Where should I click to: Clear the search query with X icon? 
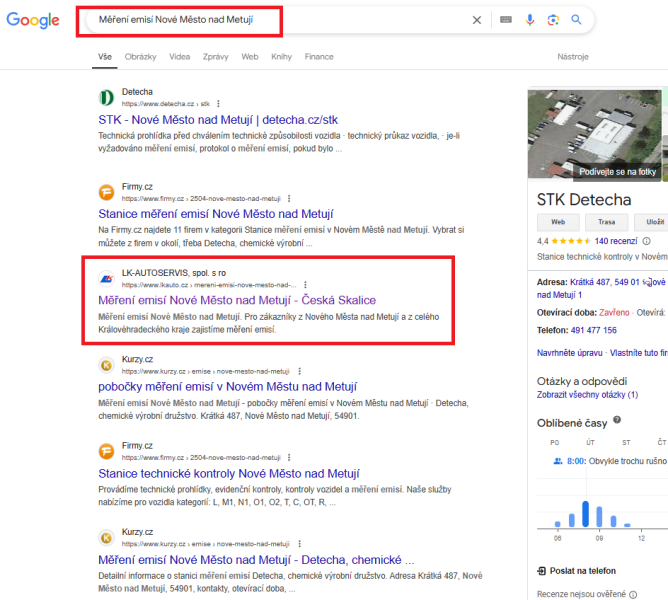click(x=477, y=20)
